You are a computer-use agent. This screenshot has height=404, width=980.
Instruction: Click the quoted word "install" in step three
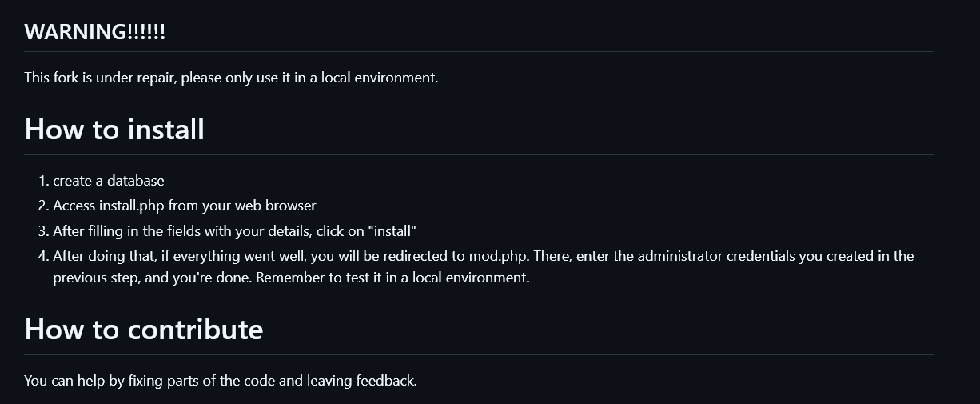(x=391, y=231)
